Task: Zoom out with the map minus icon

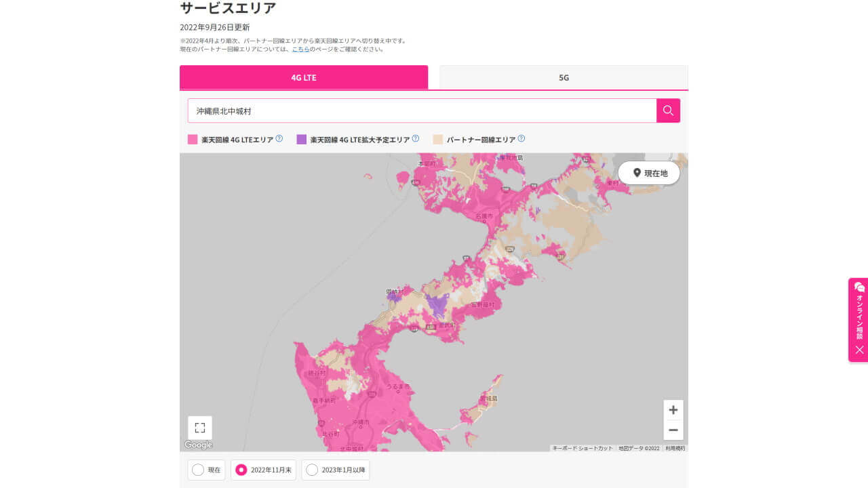Action: (x=673, y=430)
